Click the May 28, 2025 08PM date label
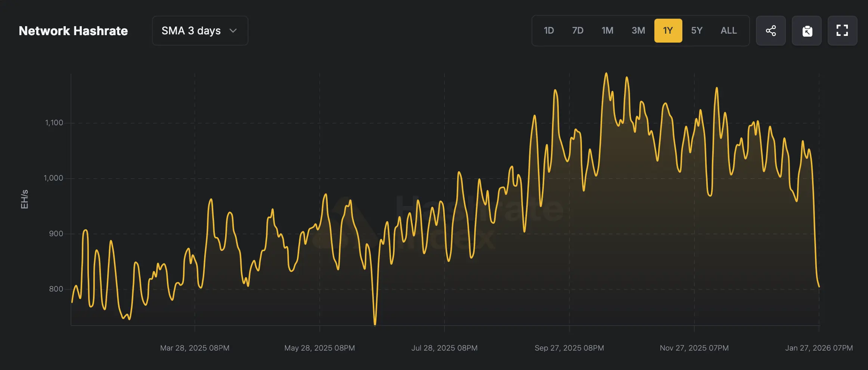868x370 pixels. tap(319, 348)
